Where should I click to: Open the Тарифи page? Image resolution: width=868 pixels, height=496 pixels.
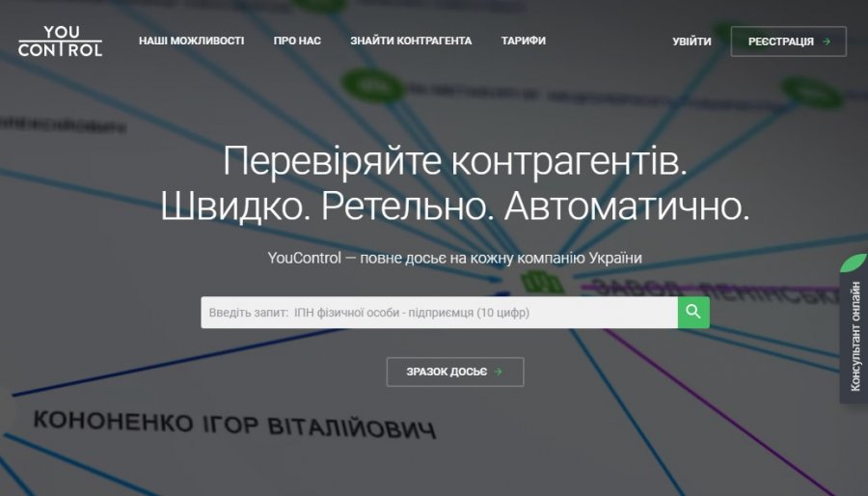click(x=523, y=41)
